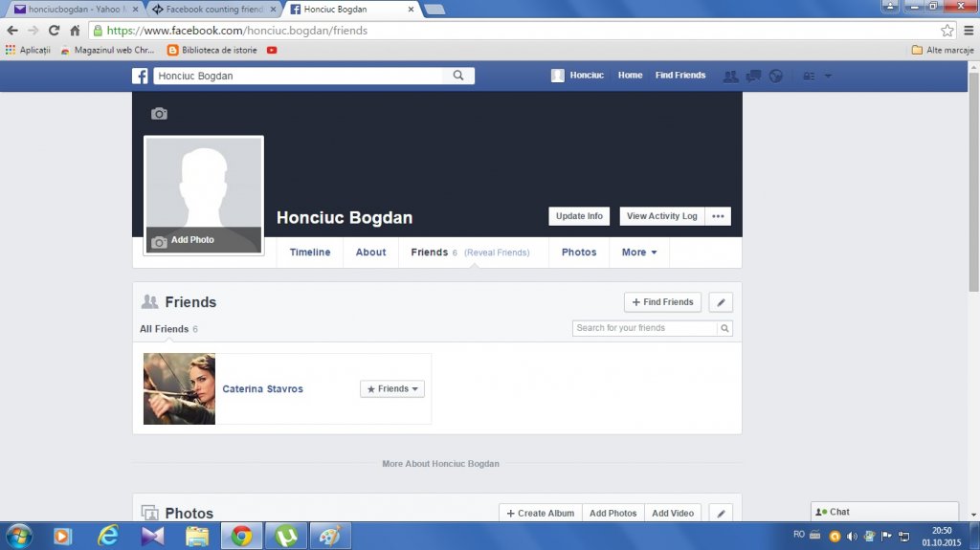Image resolution: width=980 pixels, height=550 pixels.
Task: Click pencil edit icon in Friends section
Action: [721, 302]
